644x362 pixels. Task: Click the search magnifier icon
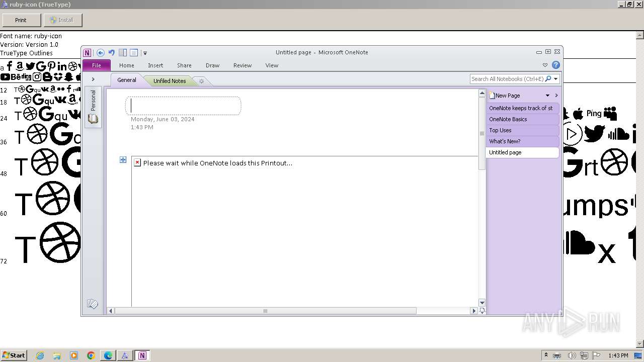click(x=548, y=79)
